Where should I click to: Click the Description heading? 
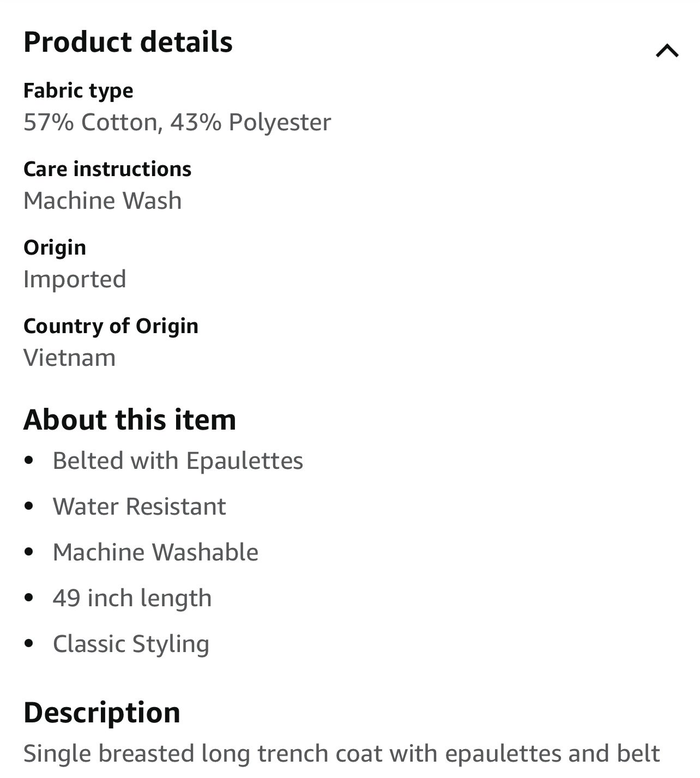(102, 713)
